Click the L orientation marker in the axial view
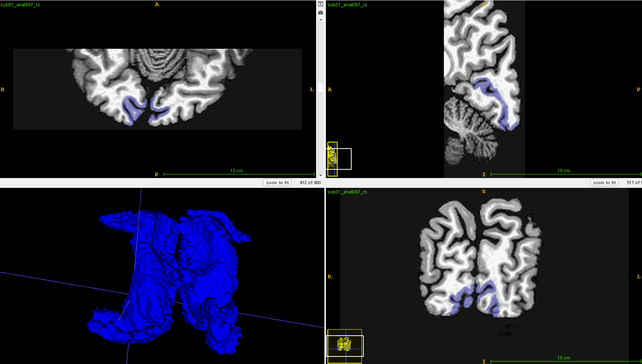The image size is (642, 364). (312, 89)
